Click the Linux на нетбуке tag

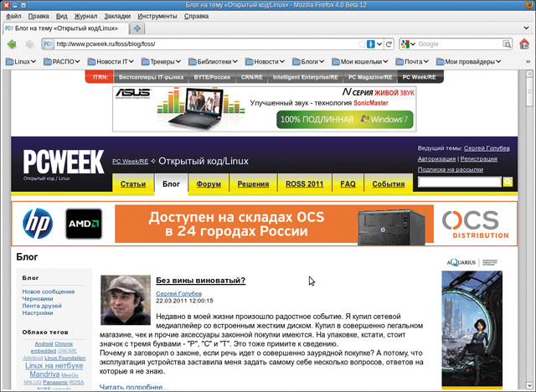pos(54,366)
